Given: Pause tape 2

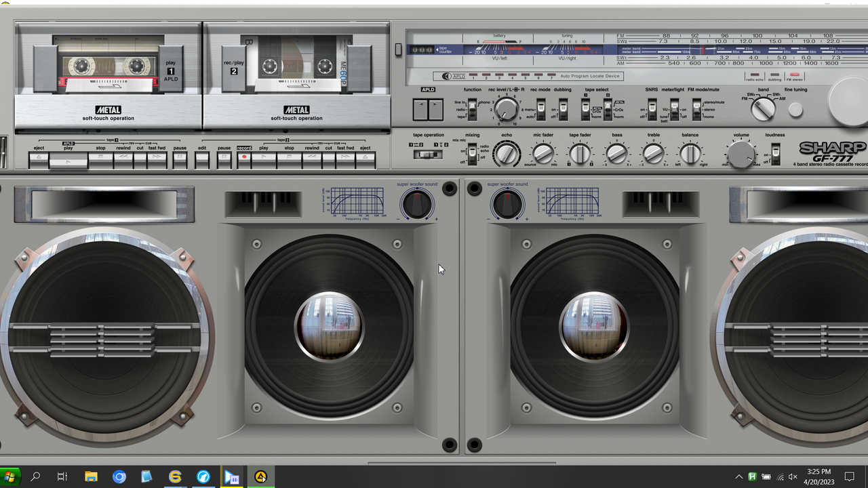Looking at the screenshot, I should [x=224, y=160].
